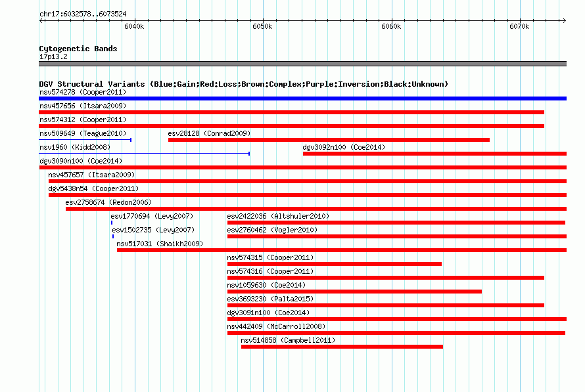Screen dimensions: 585x392
Task: Click the red nsv517031 loss bar
Action: tap(342, 250)
